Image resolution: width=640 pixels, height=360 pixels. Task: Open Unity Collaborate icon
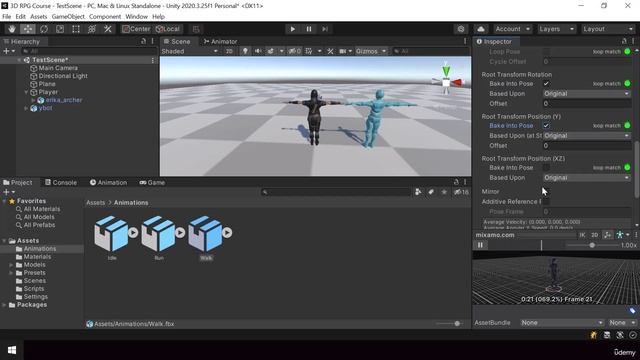coord(461,29)
